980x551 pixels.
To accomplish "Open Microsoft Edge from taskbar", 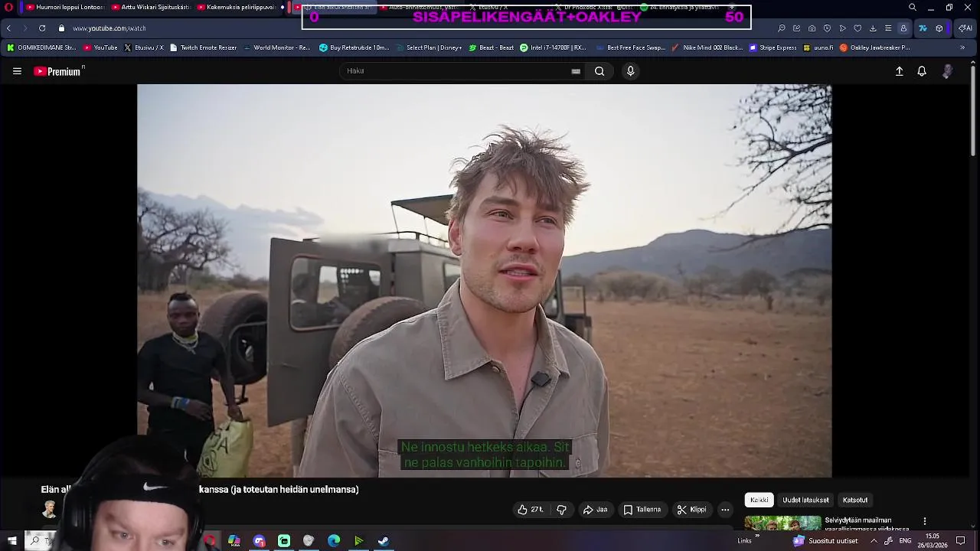I will [334, 541].
